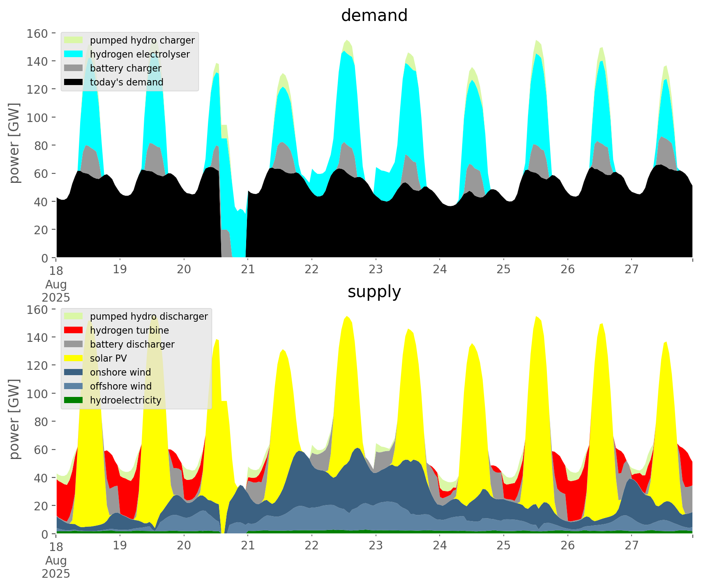Click the red hydrogen turbine legend swatch
Viewport: 701px width, 588px height.
tap(74, 330)
